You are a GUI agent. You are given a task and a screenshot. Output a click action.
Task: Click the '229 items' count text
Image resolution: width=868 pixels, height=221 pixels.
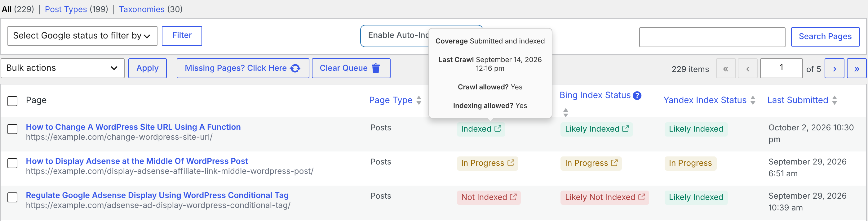point(690,69)
